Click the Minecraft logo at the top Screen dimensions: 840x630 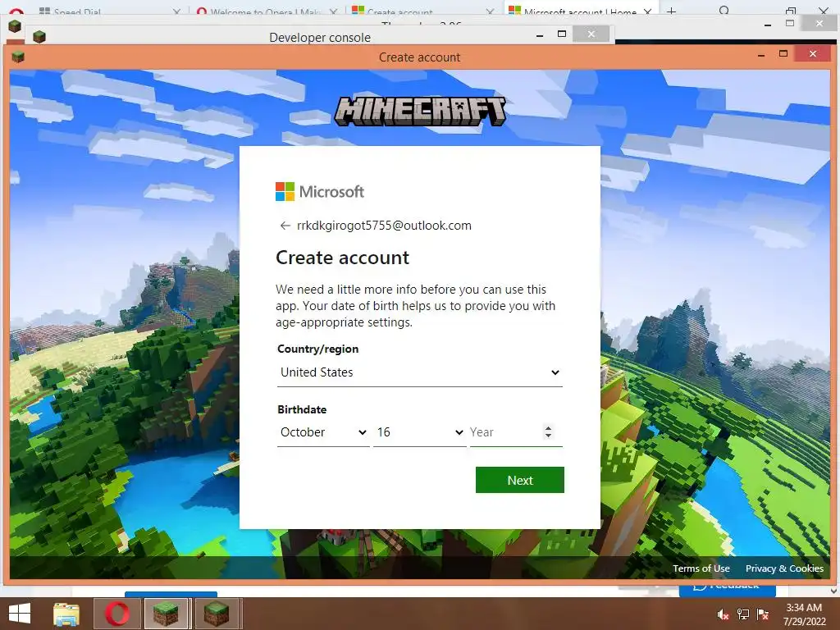pos(420,112)
